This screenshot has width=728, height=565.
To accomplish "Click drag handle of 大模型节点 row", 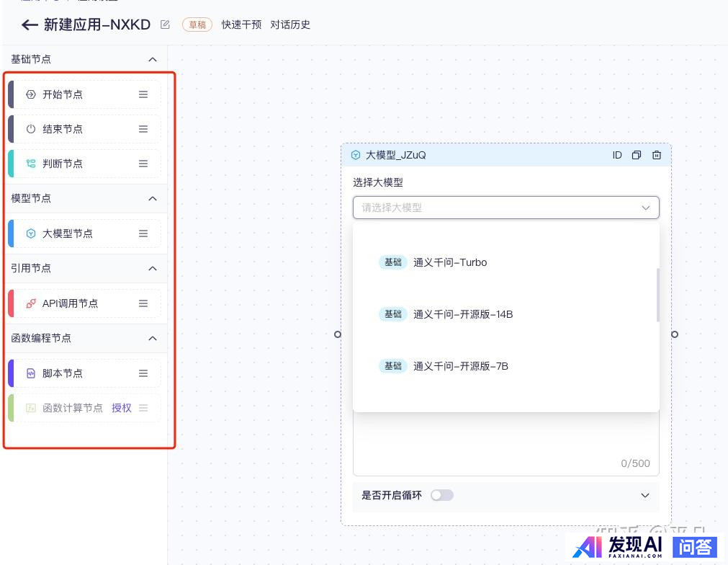I will click(143, 233).
